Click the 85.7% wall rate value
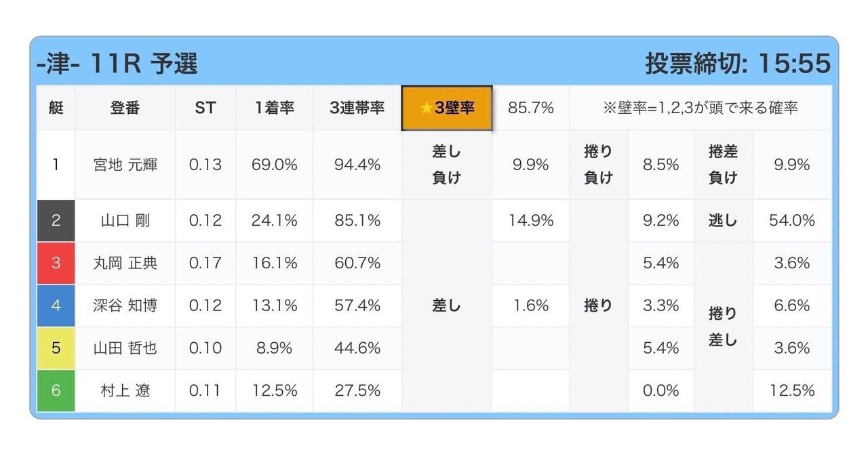868x454 pixels. tap(531, 108)
